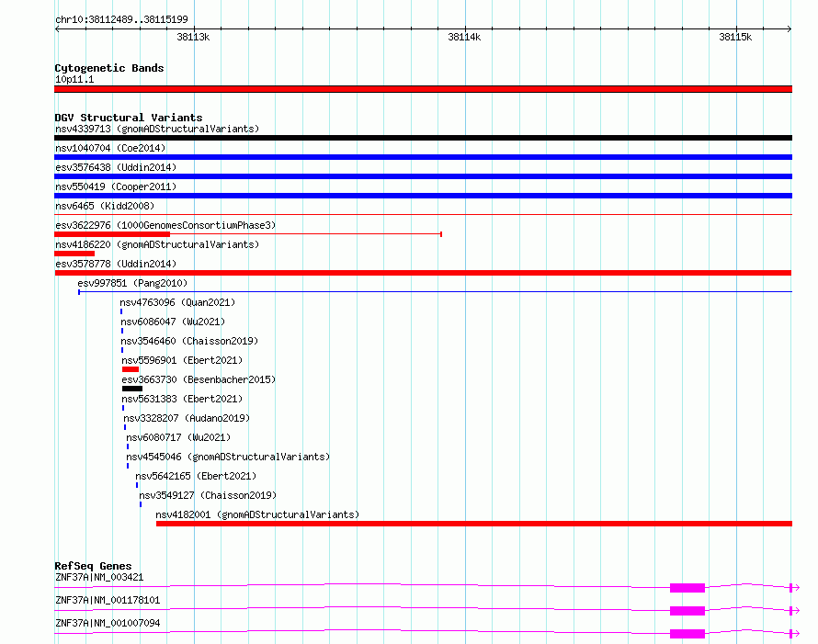Open variant nsv5642165 (Ebert2021)

196,476
